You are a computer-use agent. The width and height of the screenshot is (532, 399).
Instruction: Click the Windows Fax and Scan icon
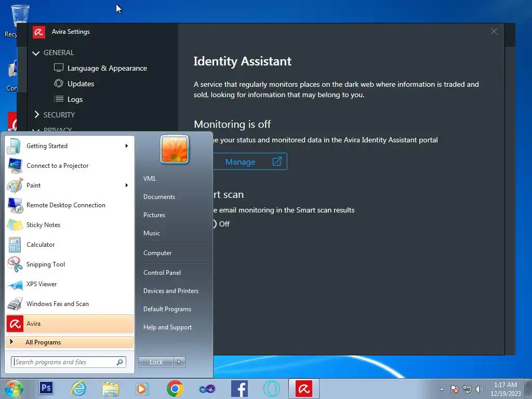click(15, 303)
